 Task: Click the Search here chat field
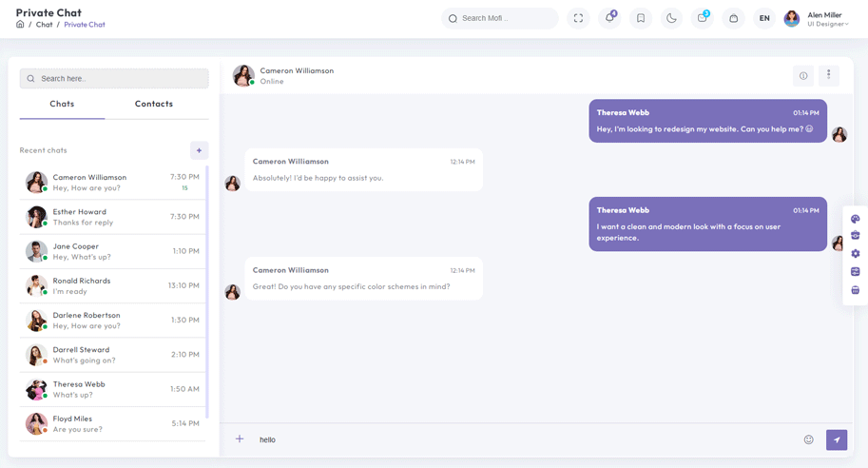tap(115, 79)
